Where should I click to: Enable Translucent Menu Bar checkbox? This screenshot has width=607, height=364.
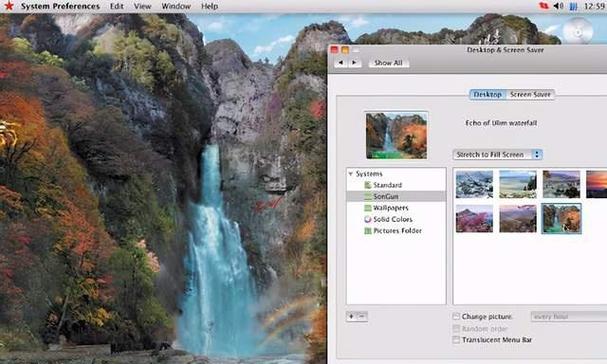(x=456, y=340)
